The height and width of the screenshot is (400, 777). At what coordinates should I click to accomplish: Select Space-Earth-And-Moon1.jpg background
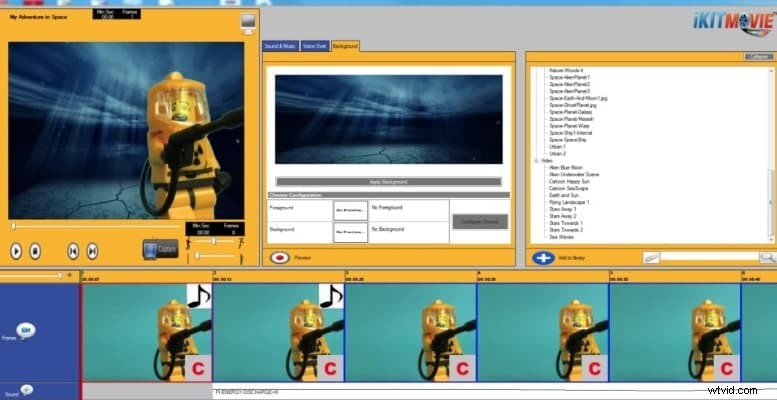(x=578, y=98)
